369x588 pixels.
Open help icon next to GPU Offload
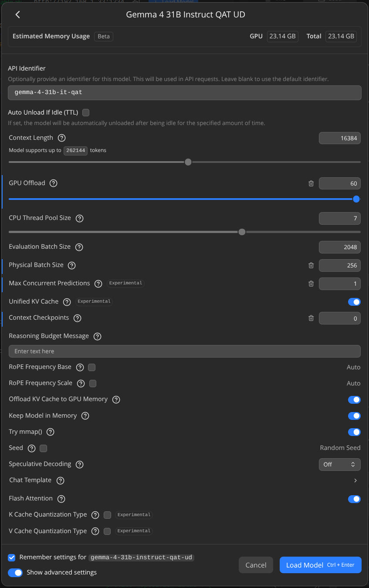54,183
